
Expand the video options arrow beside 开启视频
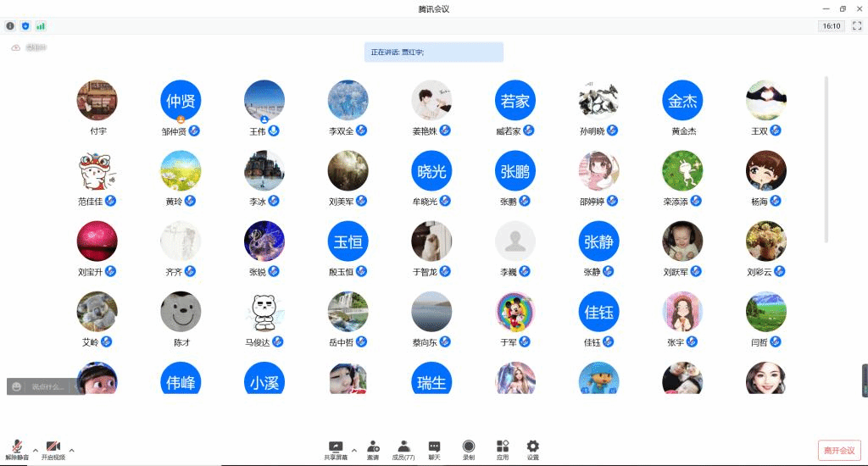point(71,450)
